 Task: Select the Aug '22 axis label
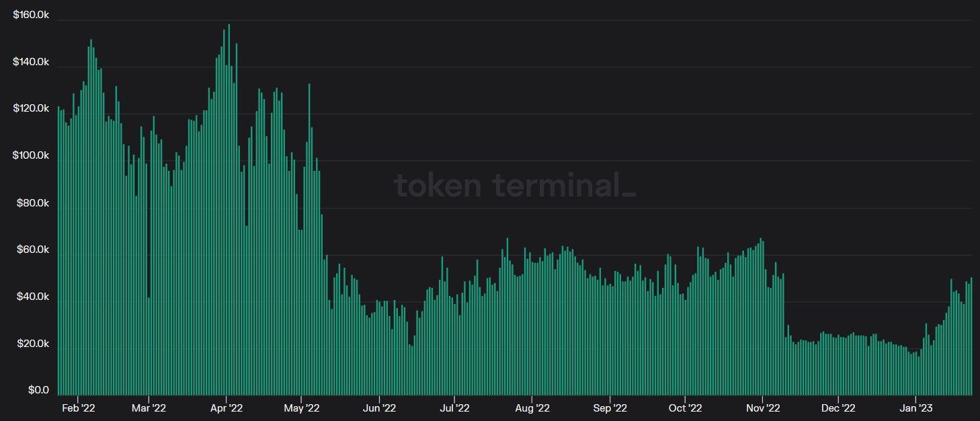click(533, 408)
